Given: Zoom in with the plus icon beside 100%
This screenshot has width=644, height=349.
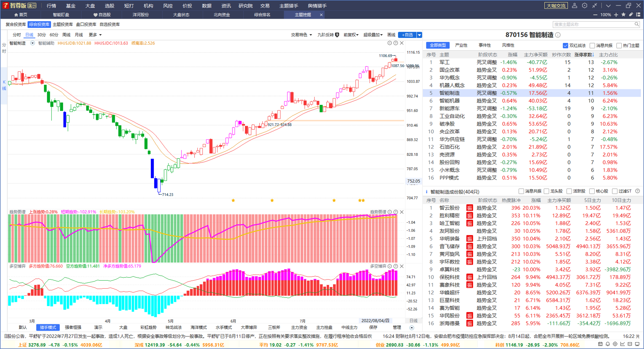Looking at the screenshot, I should tap(616, 15).
